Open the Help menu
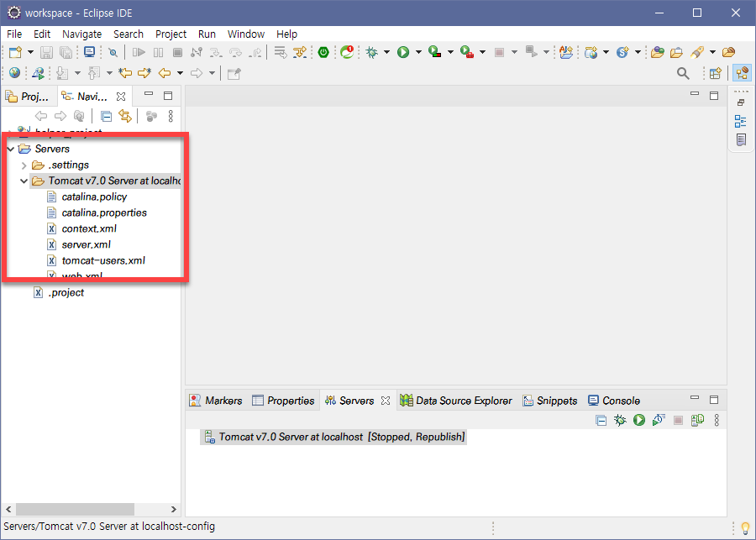This screenshot has height=540, width=756. point(287,34)
